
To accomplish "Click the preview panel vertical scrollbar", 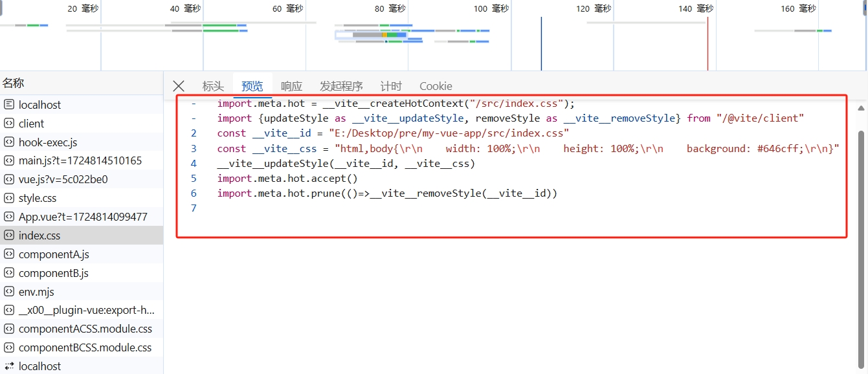I will pos(861,246).
